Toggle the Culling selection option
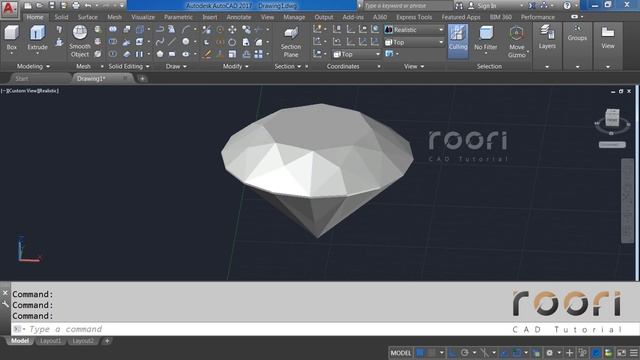Image resolution: width=640 pixels, height=360 pixels. click(458, 40)
